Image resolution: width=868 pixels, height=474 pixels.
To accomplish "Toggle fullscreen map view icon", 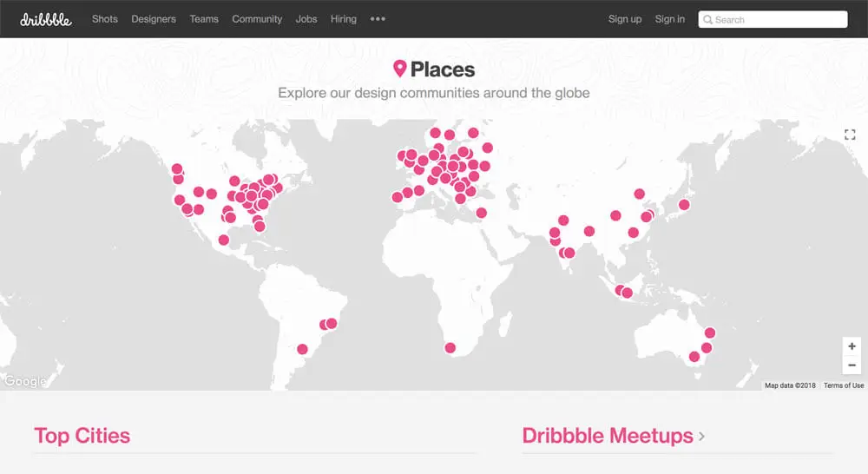I will click(850, 135).
